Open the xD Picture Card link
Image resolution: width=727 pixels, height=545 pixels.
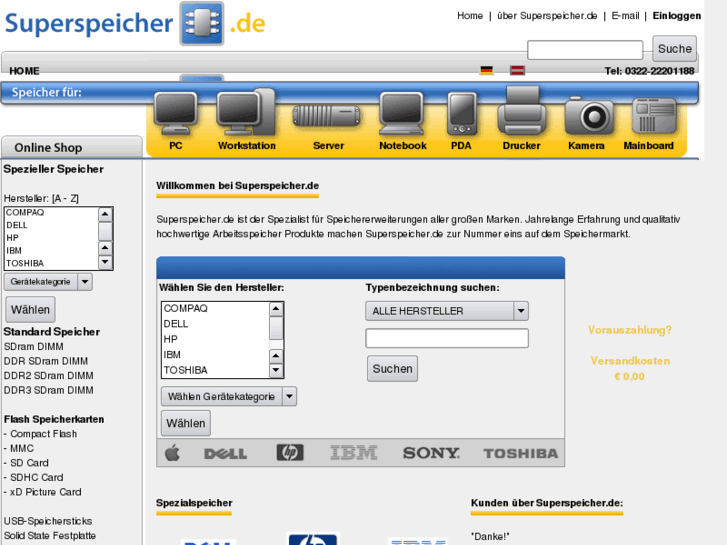click(x=45, y=492)
